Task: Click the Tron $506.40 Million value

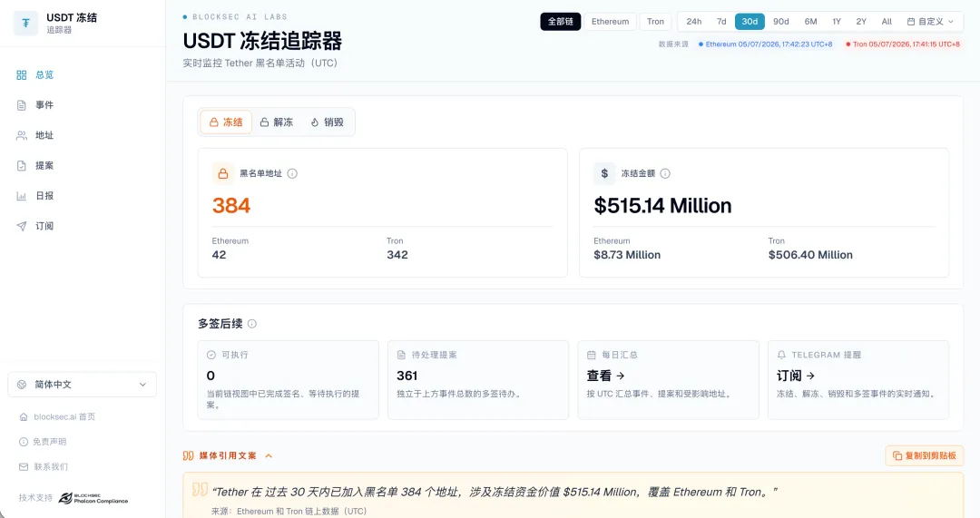Action: coord(810,255)
